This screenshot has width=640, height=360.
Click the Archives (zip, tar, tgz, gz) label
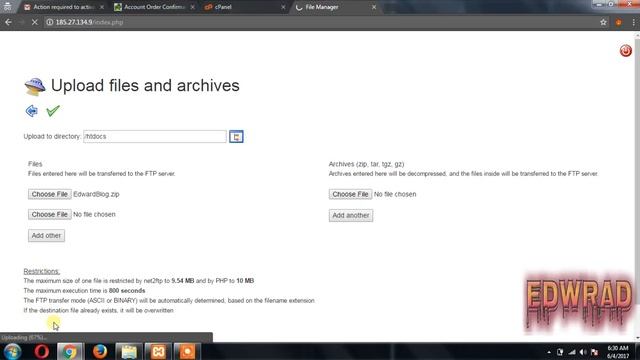[366, 164]
